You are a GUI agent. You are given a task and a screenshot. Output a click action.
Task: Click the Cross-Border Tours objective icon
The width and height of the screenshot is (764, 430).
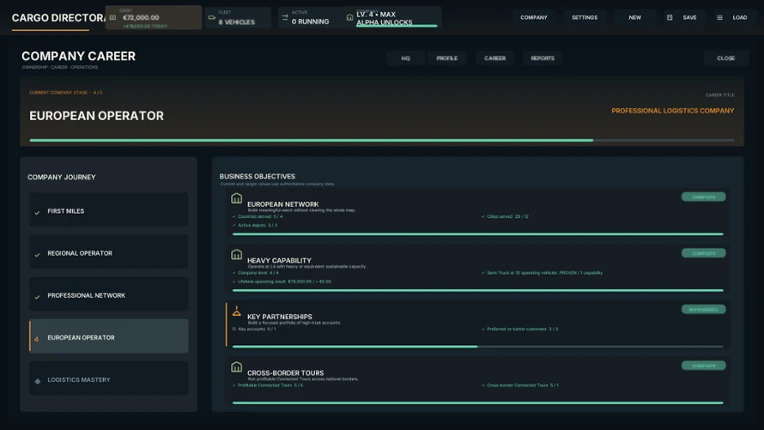[x=236, y=367]
